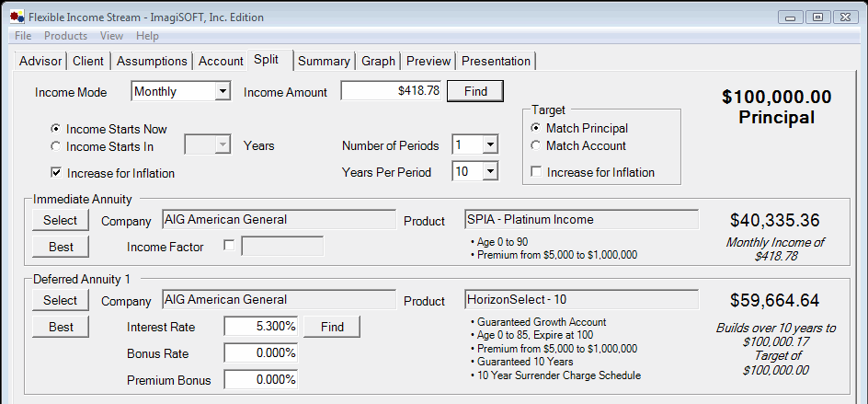The width and height of the screenshot is (868, 404).
Task: Click Select in Deferred Annuity 1 section
Action: (x=61, y=300)
